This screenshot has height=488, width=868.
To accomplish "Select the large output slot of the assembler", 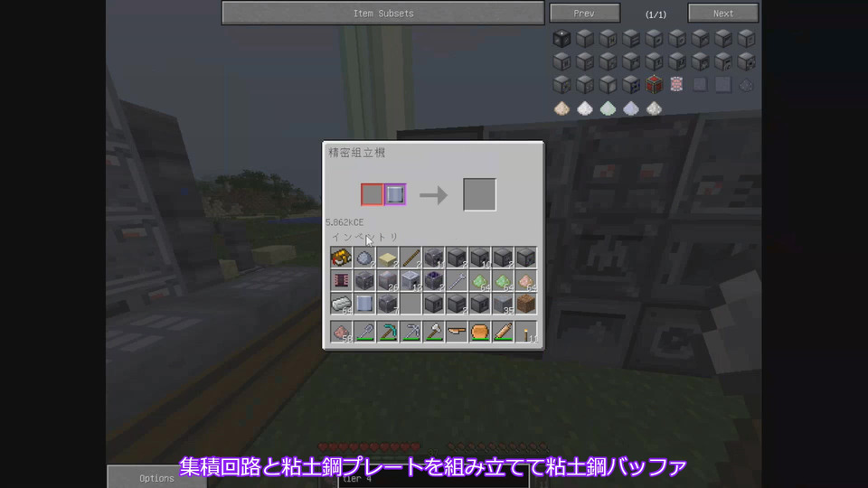I will 479,194.
